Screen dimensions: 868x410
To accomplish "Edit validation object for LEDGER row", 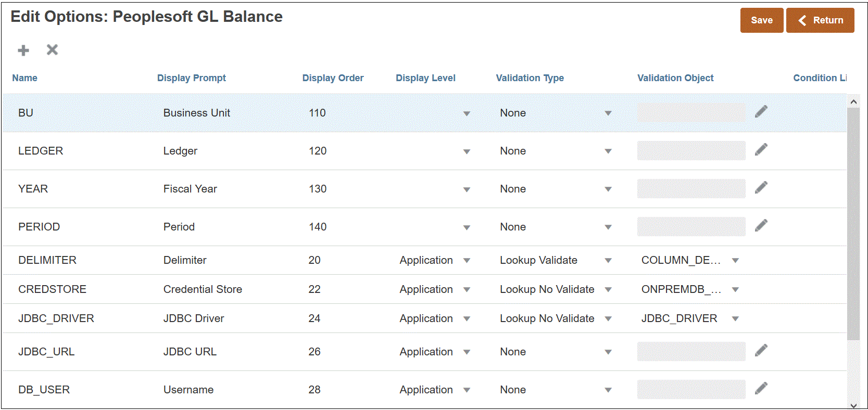I will [x=761, y=150].
